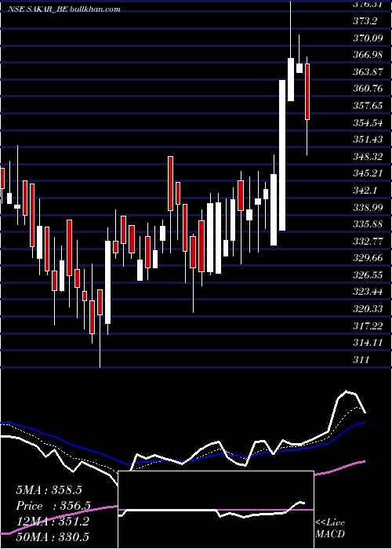This screenshot has height=549, width=392.
Task: Click the 357.65 price axis label
Action: pos(368,106)
